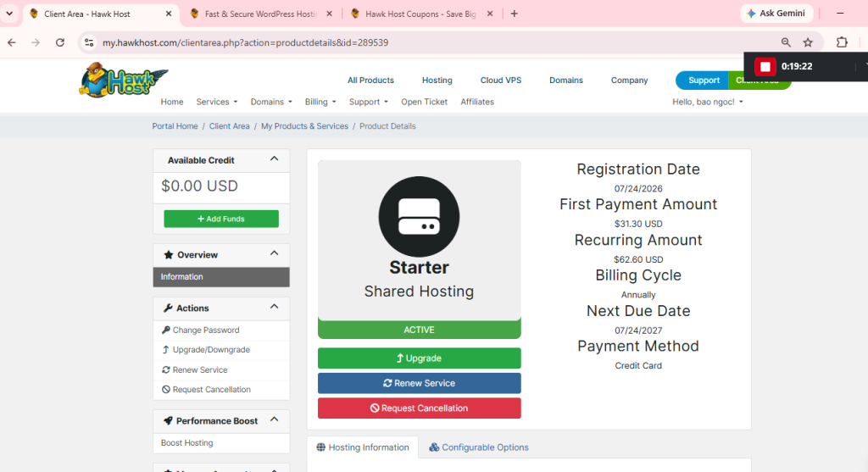Open the Support dropdown in client menu

369,102
